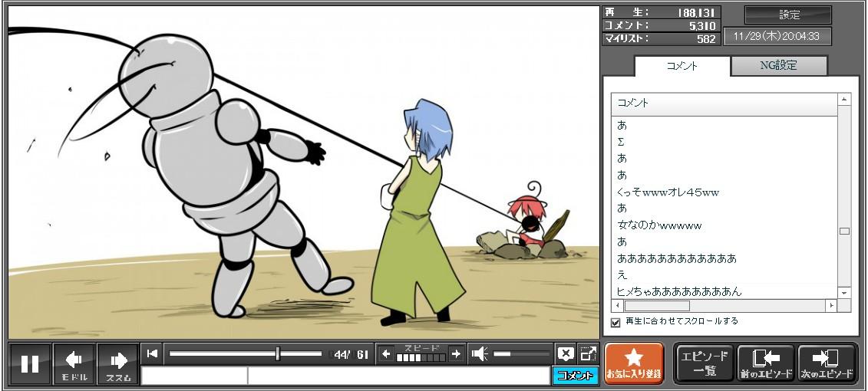Switch to the NG設定 tab
868x391 pixels.
778,66
